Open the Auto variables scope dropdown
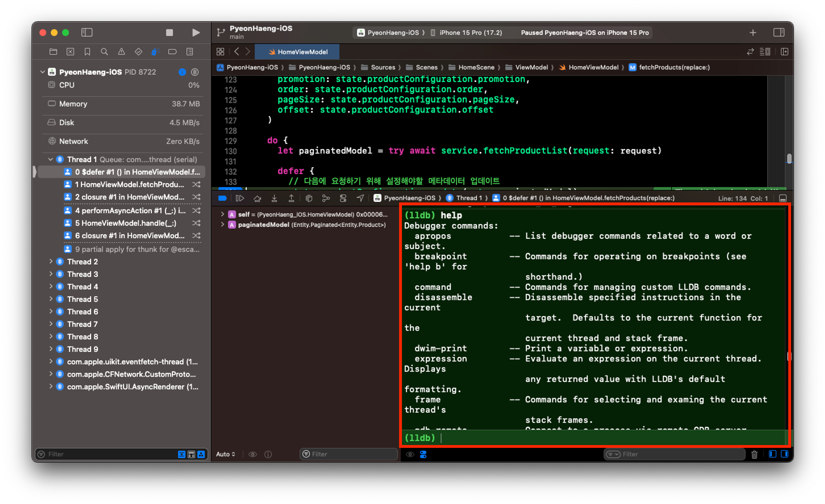The width and height of the screenshot is (825, 504). (226, 454)
